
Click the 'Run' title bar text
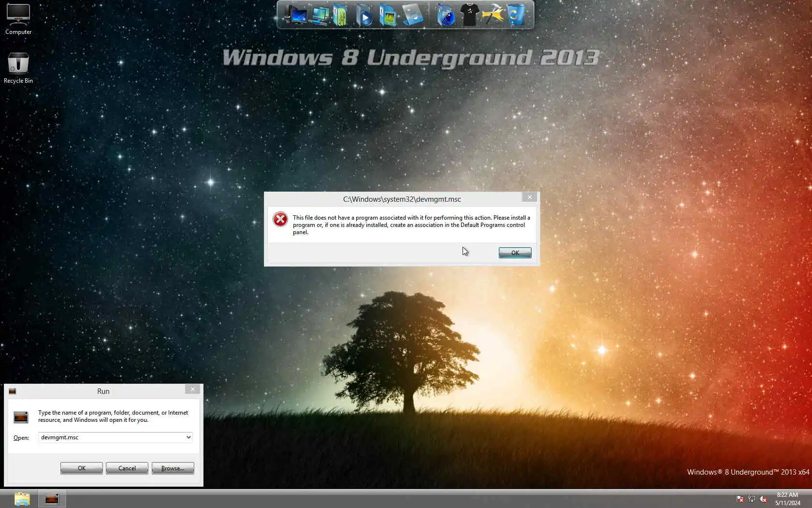click(x=103, y=391)
